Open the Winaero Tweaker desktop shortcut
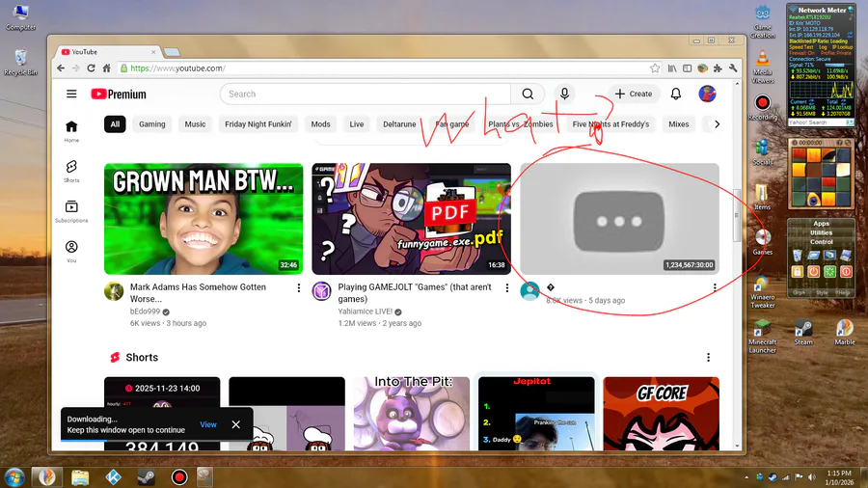 pyautogui.click(x=762, y=291)
